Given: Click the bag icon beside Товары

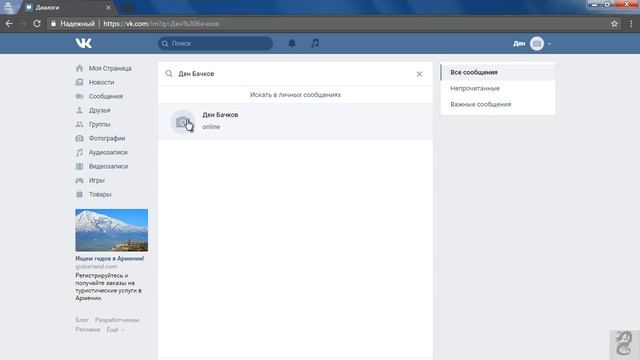Looking at the screenshot, I should (x=80, y=194).
